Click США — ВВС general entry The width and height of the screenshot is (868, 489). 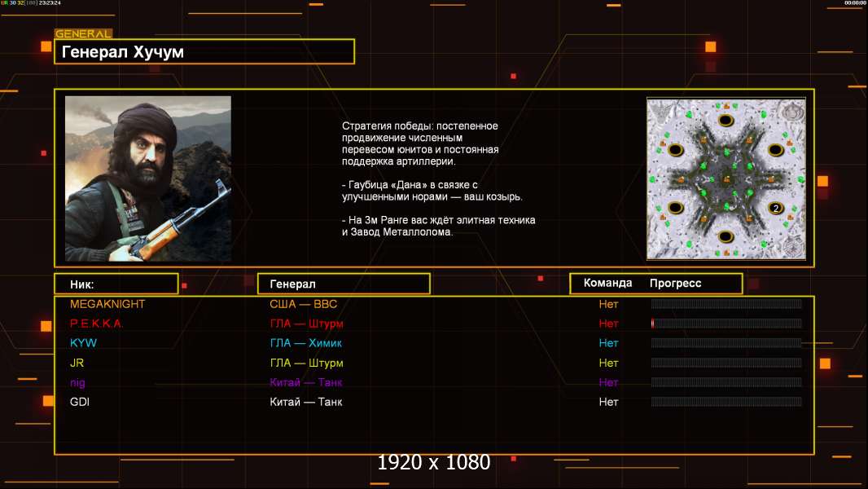point(304,304)
